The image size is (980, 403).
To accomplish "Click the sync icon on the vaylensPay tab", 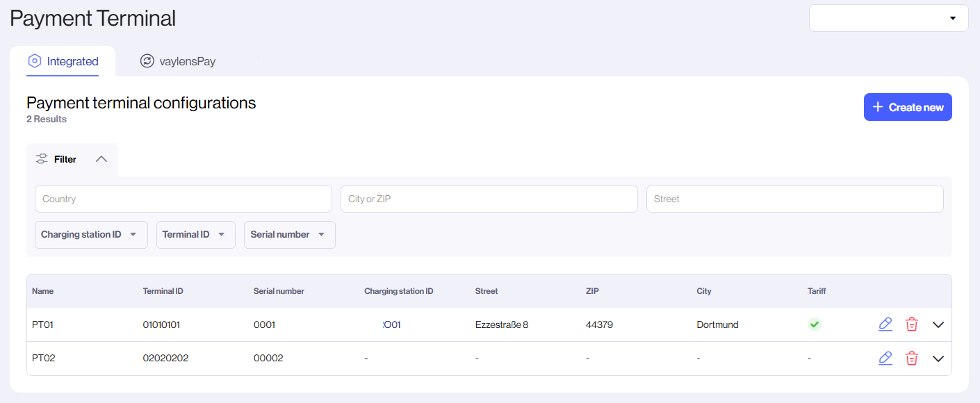I will [x=147, y=61].
